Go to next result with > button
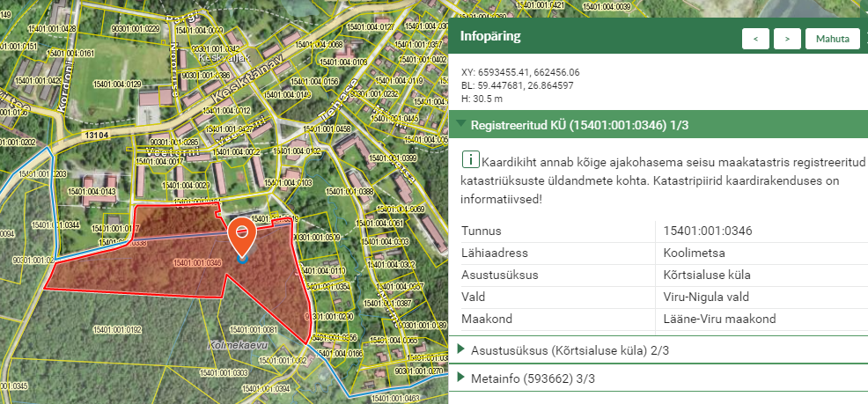Viewport: 868px width, 404px height. [787, 39]
